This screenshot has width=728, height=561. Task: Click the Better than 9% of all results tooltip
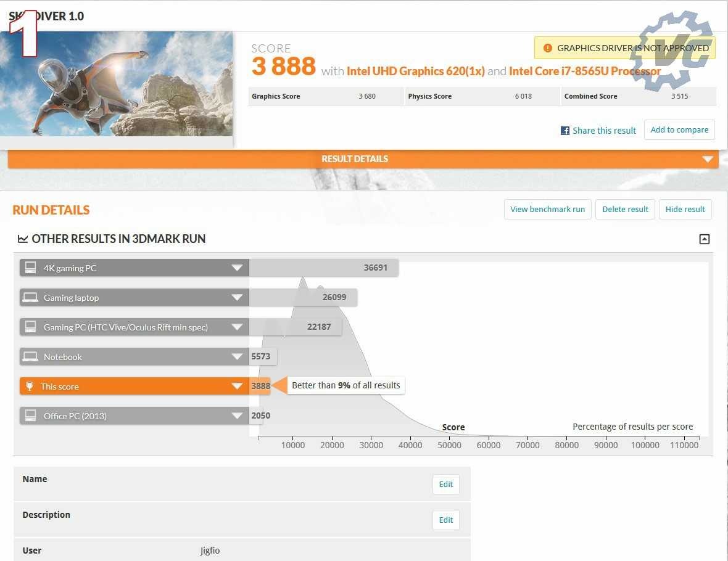pos(346,385)
